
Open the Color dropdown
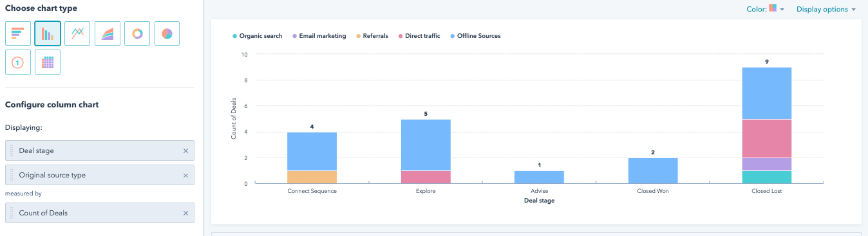pos(766,9)
